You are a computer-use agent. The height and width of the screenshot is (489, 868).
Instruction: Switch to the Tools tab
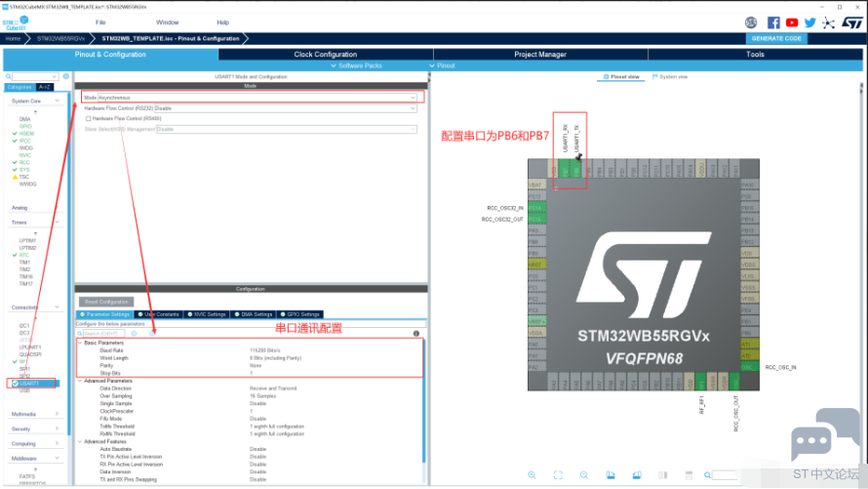[x=755, y=55]
